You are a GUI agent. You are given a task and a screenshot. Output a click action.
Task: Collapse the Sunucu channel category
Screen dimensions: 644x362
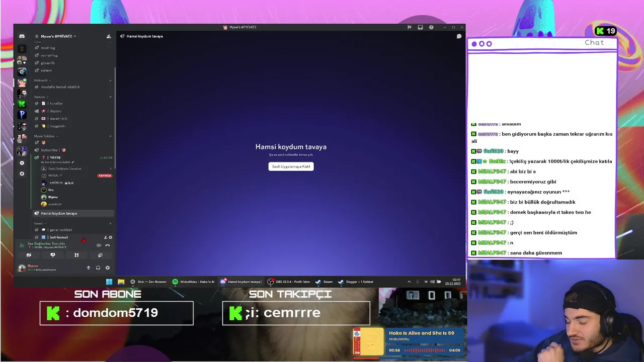(41, 97)
